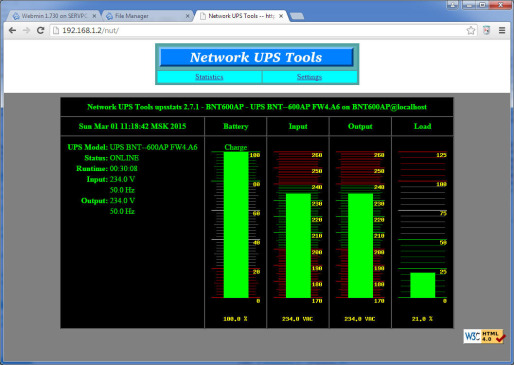The height and width of the screenshot is (365, 514).
Task: Click the browser back arrow
Action: point(13,30)
